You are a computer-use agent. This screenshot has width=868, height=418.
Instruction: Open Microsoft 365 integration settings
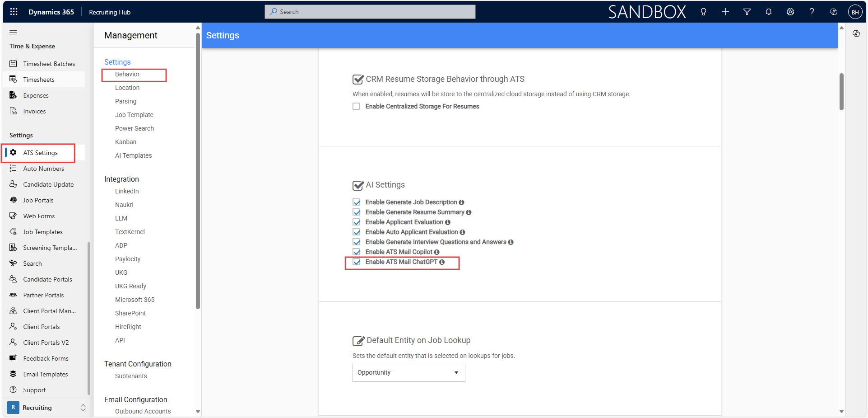click(x=135, y=300)
